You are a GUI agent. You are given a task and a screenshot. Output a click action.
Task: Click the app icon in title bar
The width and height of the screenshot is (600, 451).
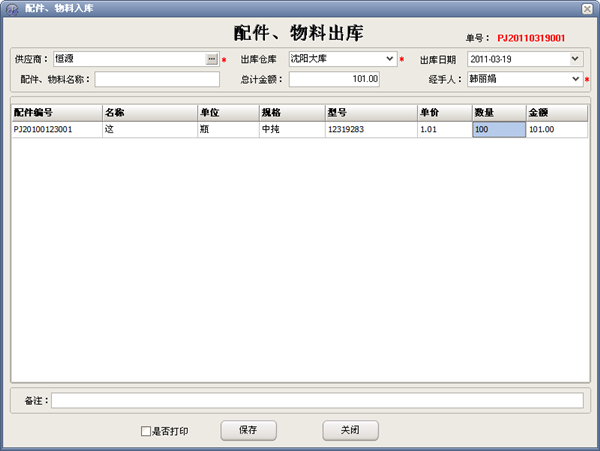point(10,8)
